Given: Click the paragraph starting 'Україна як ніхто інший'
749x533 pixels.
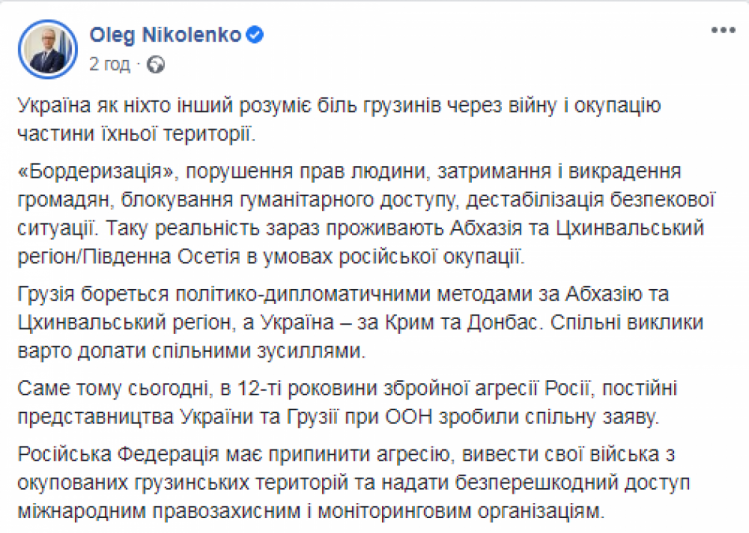Looking at the screenshot, I should [339, 119].
